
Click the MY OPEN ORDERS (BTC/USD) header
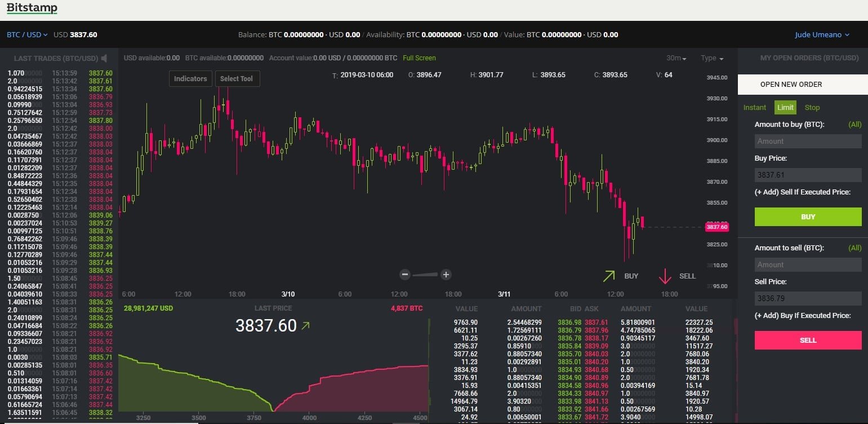point(809,58)
